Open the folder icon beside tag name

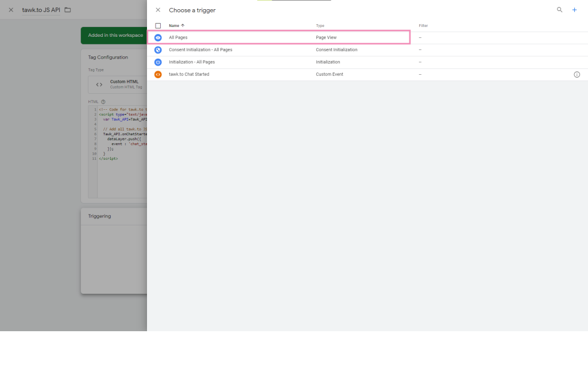point(68,10)
